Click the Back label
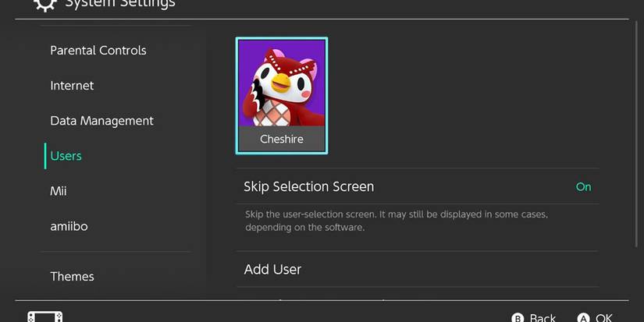 pyautogui.click(x=543, y=317)
